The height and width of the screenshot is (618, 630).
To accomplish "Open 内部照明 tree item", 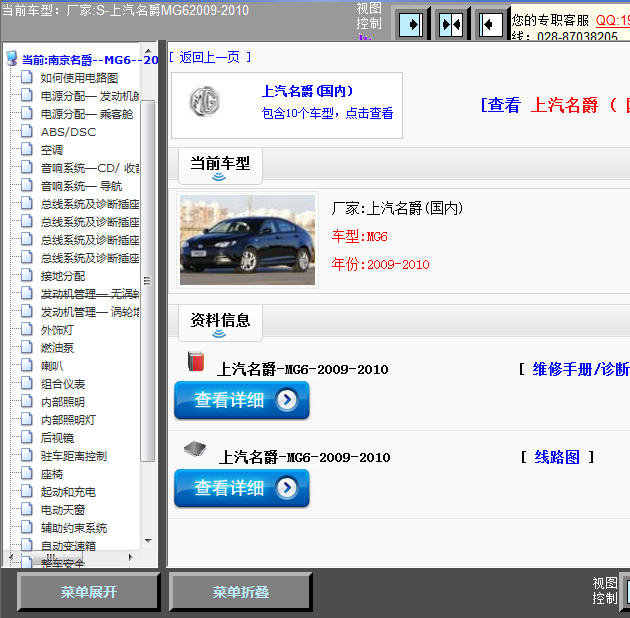I will 63,402.
